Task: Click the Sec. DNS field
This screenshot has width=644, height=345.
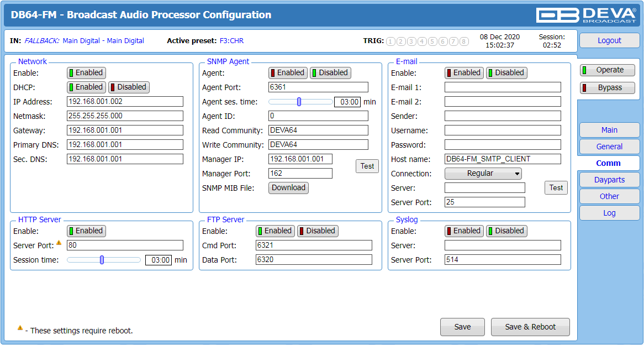Action: (125, 159)
